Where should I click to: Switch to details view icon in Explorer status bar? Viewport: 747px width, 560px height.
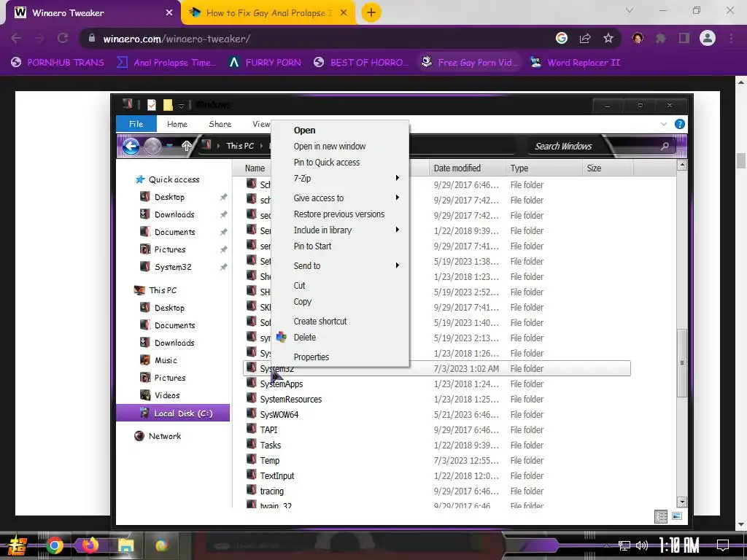point(661,517)
